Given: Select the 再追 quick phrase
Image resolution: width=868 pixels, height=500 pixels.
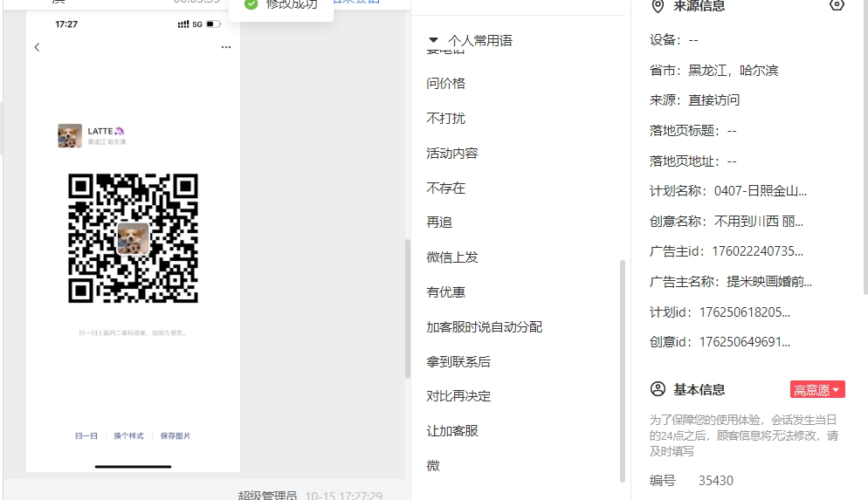Looking at the screenshot, I should (439, 223).
